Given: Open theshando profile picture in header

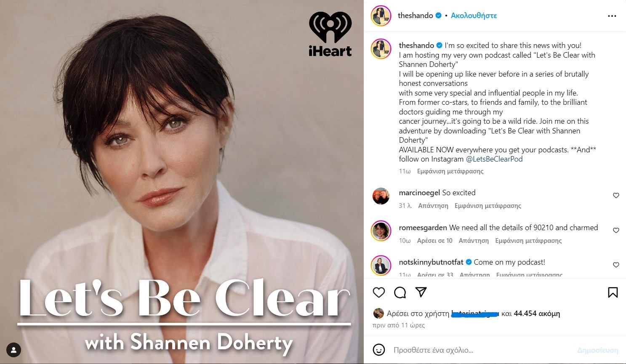Looking at the screenshot, I should 381,16.
